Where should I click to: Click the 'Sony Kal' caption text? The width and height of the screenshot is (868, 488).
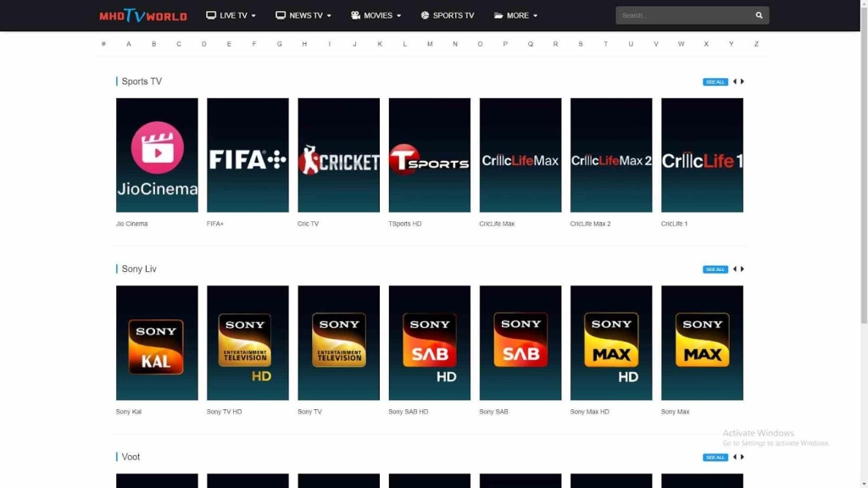pos(129,412)
